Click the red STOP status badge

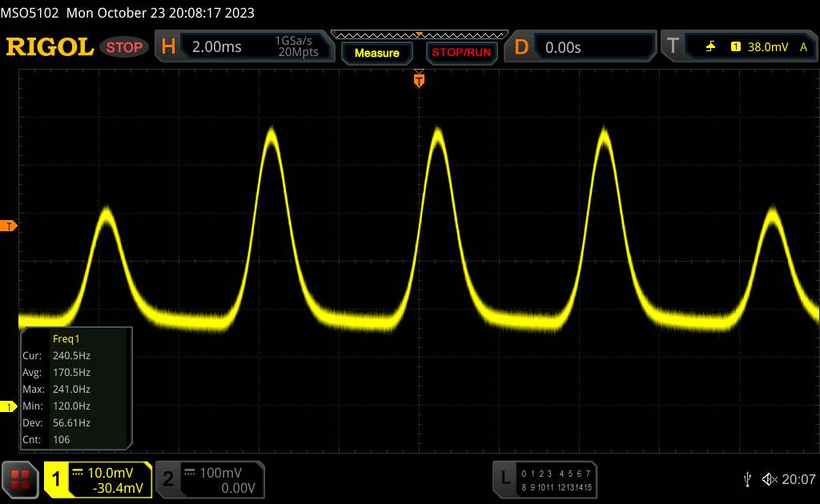pos(126,47)
